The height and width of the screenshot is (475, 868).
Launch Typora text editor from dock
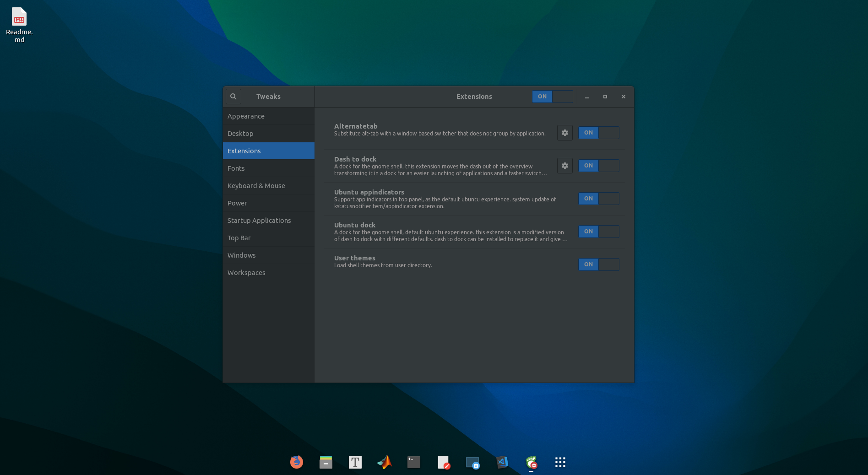[355, 462]
